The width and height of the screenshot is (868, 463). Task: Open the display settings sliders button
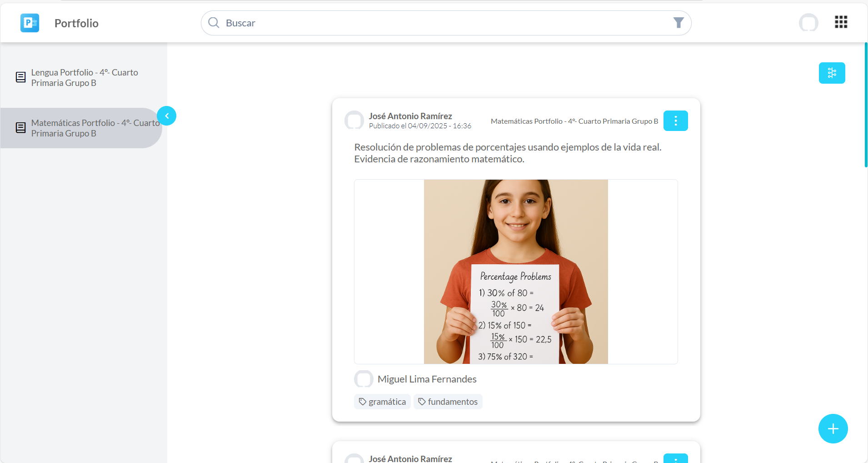[x=832, y=73]
